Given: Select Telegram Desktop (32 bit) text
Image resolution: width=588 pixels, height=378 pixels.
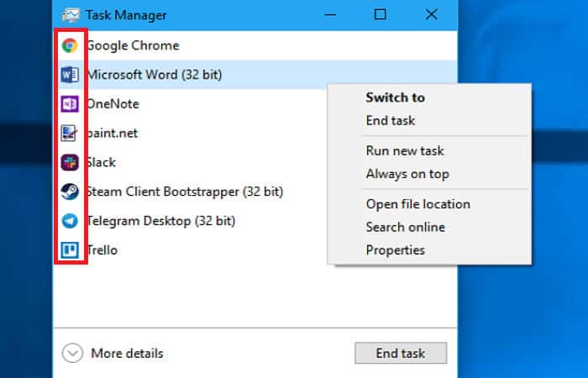Looking at the screenshot, I should pyautogui.click(x=160, y=221).
